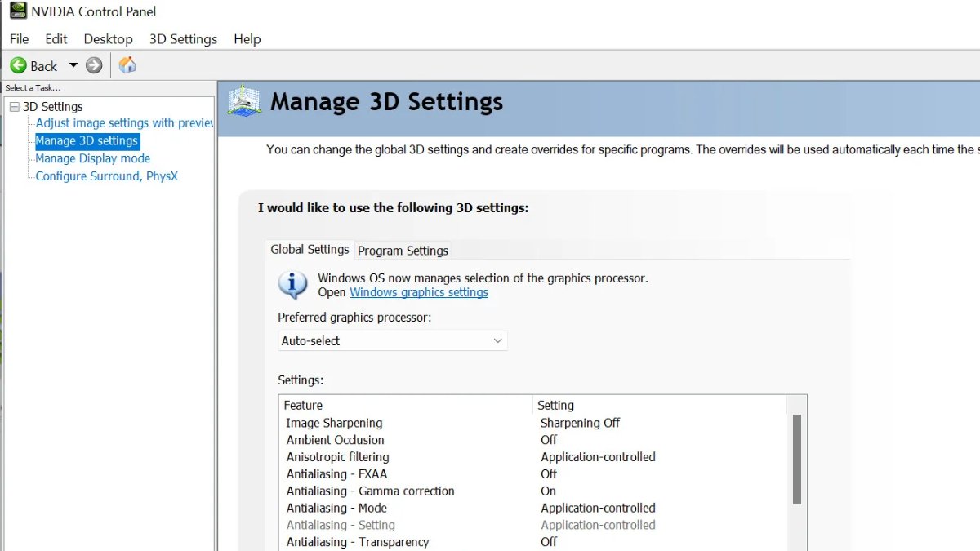
Task: Select the Global Settings tab
Action: 310,250
